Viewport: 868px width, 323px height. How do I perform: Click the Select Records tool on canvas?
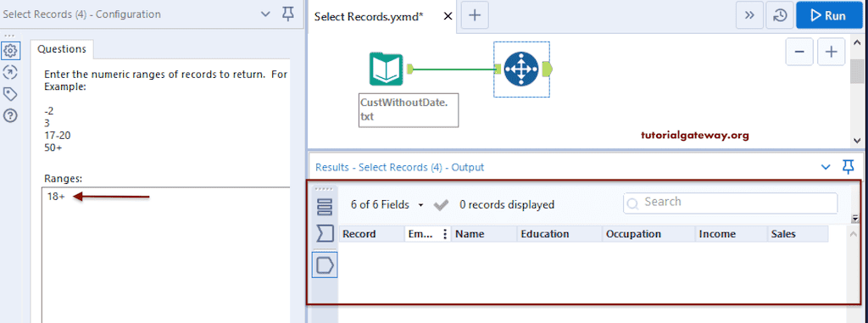click(x=521, y=69)
